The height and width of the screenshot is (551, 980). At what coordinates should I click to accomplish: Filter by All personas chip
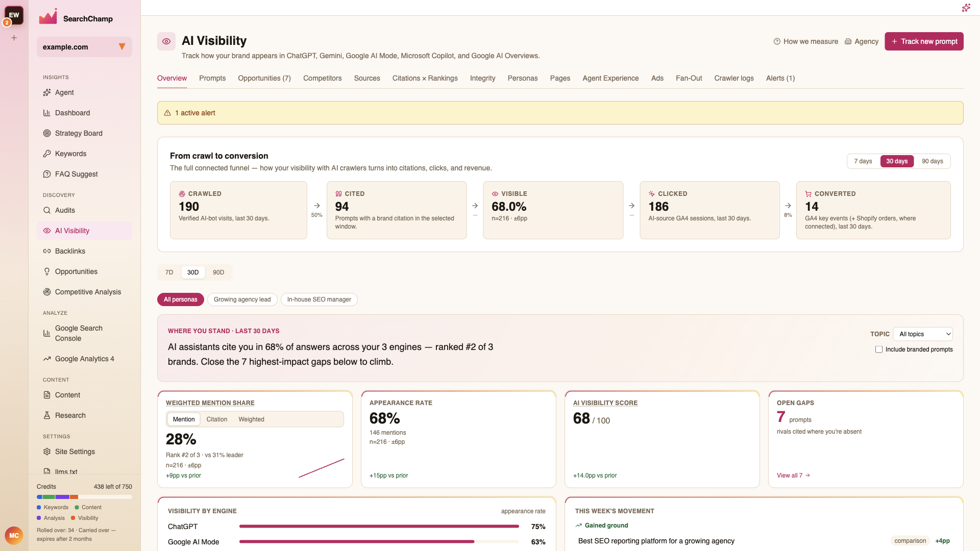(181, 299)
